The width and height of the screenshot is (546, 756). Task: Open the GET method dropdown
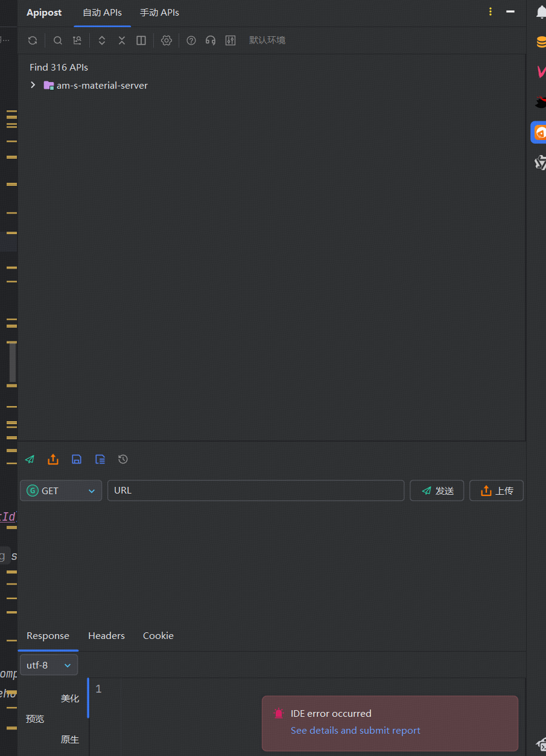pyautogui.click(x=61, y=491)
